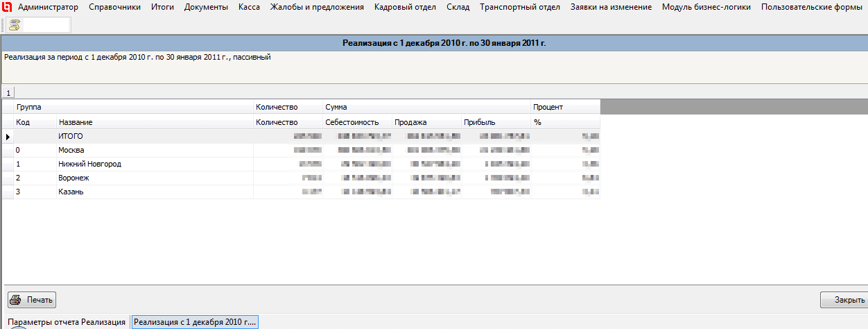Click the row indicator arrow beside ИТОГО
Screen dimensions: 868x329
point(8,137)
